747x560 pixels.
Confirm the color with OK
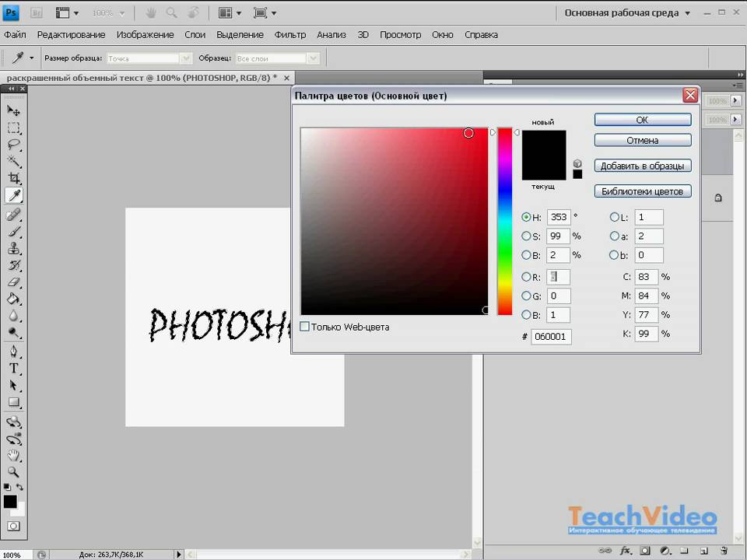[643, 120]
